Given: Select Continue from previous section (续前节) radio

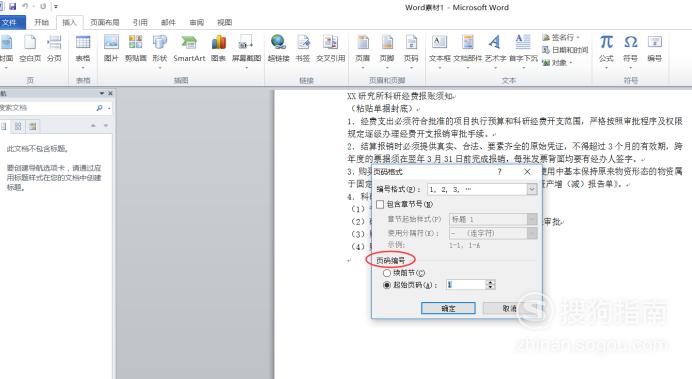Looking at the screenshot, I should [387, 273].
